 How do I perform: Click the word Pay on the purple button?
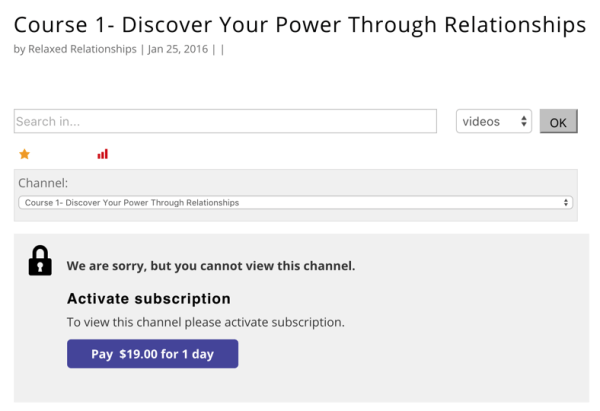pyautogui.click(x=102, y=354)
